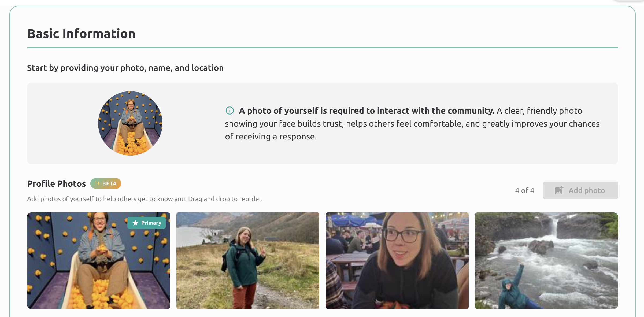Select the Profile Photos section label
This screenshot has height=317, width=644.
pos(56,183)
